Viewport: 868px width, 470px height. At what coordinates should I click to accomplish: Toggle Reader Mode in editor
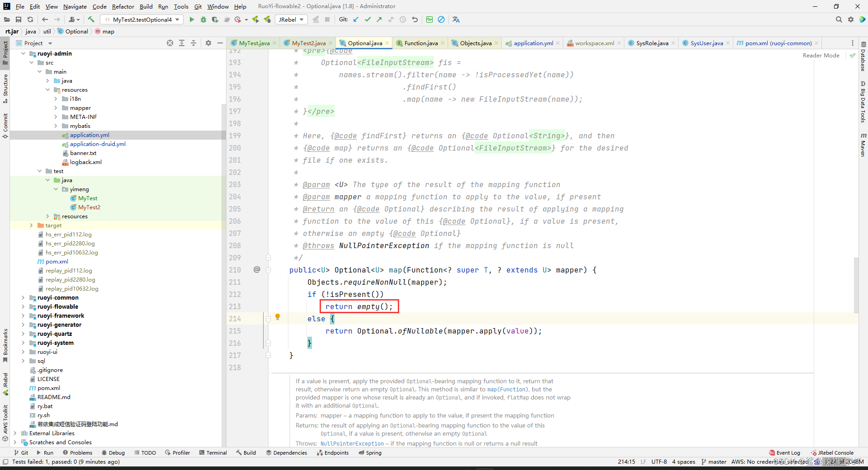coord(821,55)
